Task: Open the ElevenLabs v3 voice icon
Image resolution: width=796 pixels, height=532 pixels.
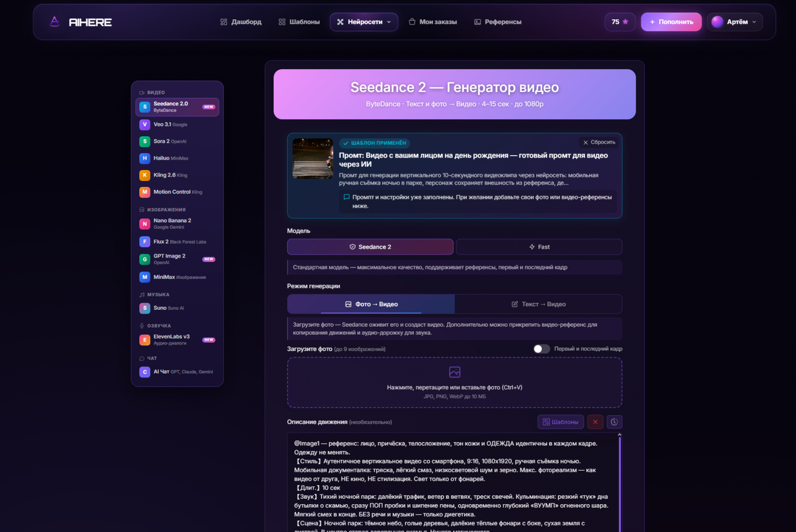Action: tap(145, 340)
